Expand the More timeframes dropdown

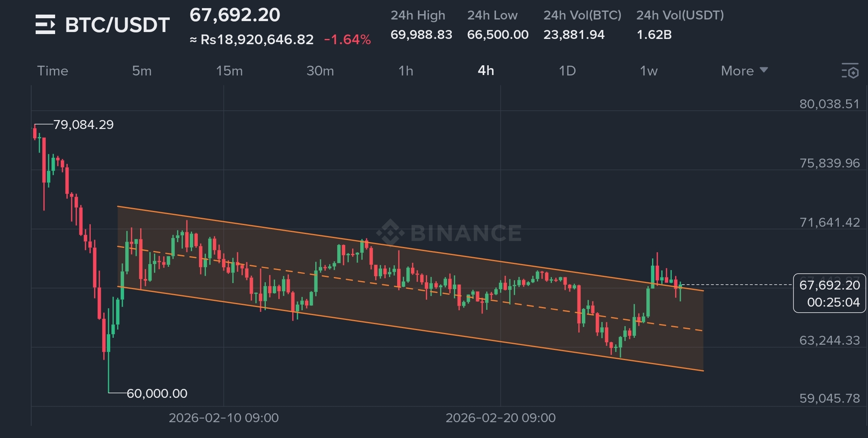pos(744,71)
